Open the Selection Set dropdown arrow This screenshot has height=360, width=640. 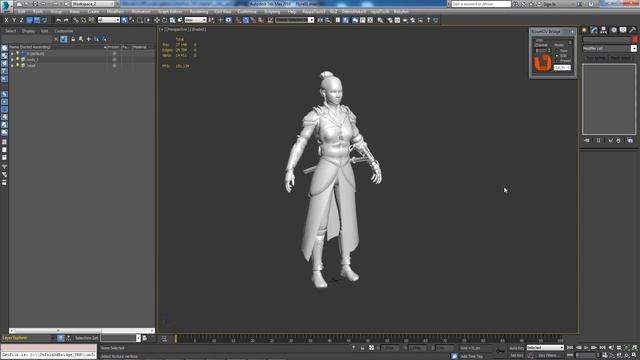[x=138, y=338]
